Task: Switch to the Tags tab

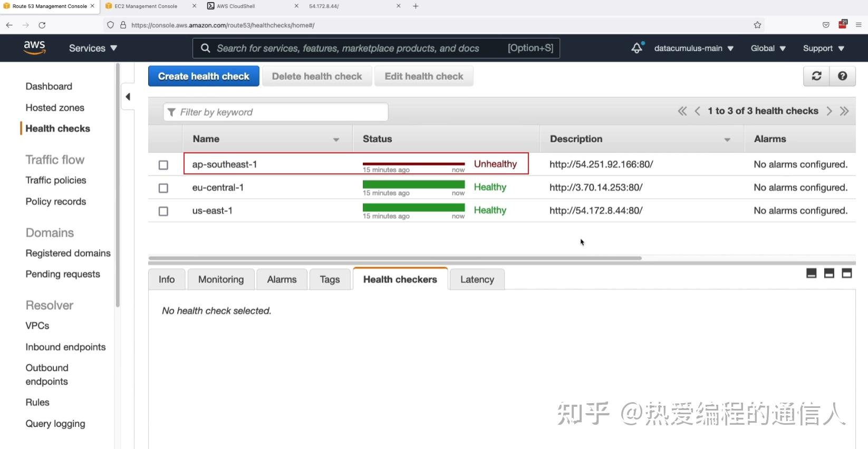Action: (x=330, y=279)
